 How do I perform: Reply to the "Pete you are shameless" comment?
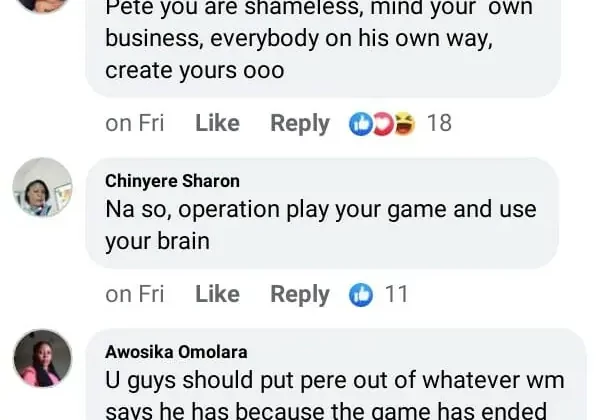(299, 124)
